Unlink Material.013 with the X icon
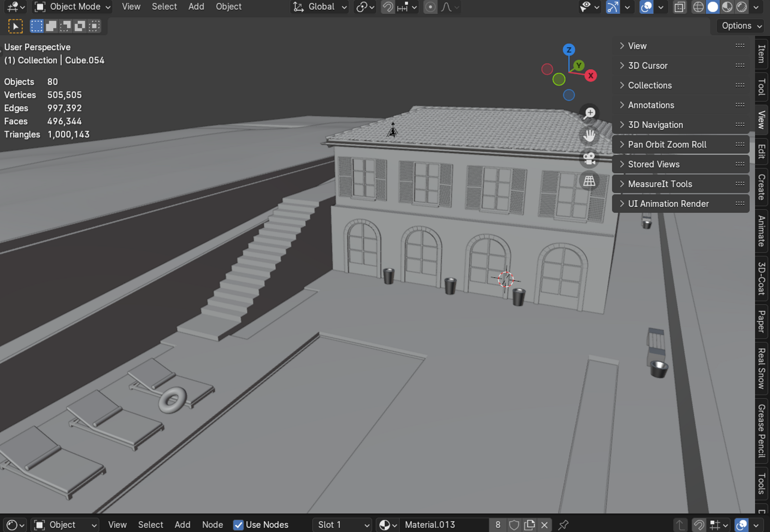 click(545, 525)
